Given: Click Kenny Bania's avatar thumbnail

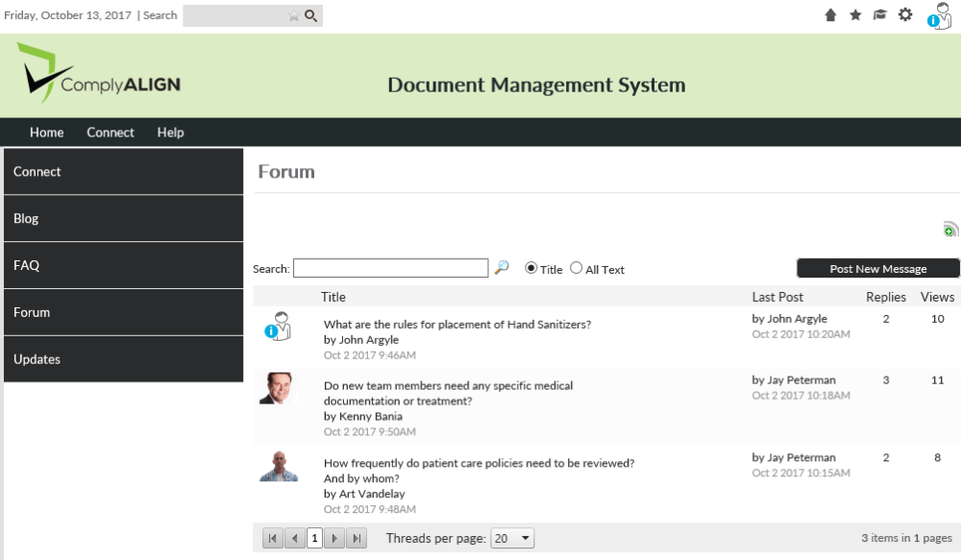Looking at the screenshot, I should [278, 388].
